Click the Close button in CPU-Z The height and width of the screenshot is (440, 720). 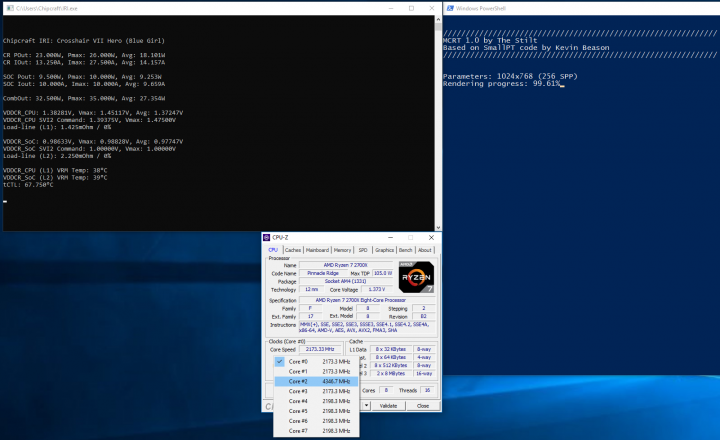[422, 406]
